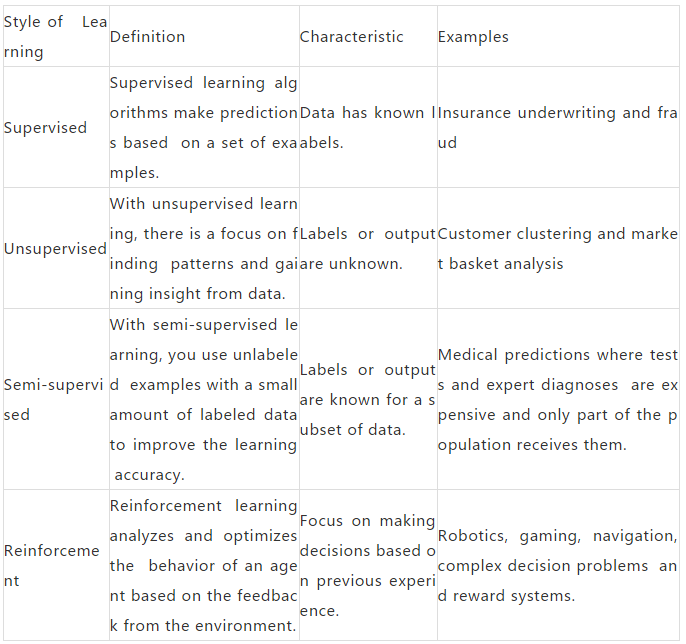Click the "Focus on making decisions" cell
686x644 pixels.
[367, 565]
